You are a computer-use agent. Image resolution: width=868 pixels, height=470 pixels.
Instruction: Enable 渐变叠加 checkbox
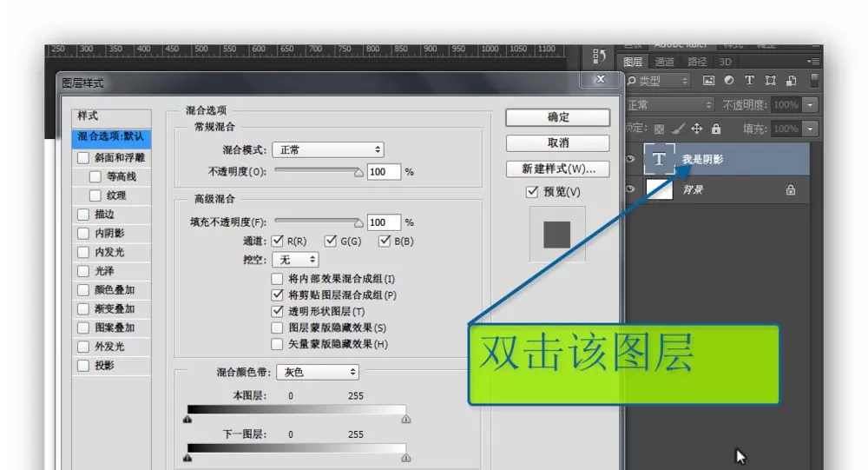(x=83, y=308)
